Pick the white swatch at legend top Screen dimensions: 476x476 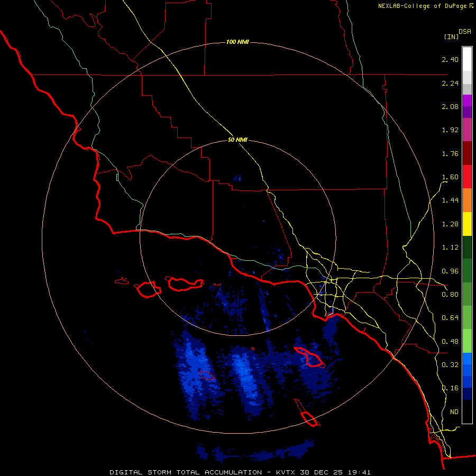point(467,59)
